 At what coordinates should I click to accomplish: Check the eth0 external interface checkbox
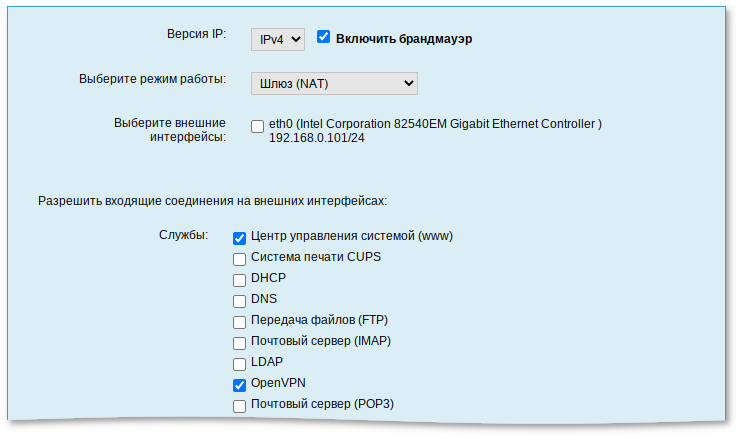(258, 126)
